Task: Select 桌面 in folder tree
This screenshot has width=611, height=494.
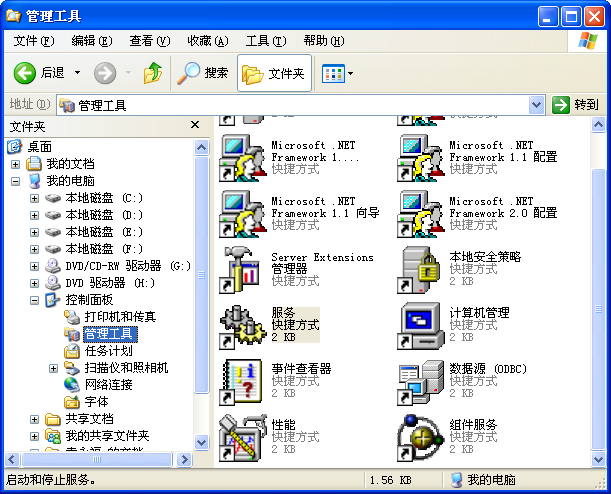Action: 39,147
